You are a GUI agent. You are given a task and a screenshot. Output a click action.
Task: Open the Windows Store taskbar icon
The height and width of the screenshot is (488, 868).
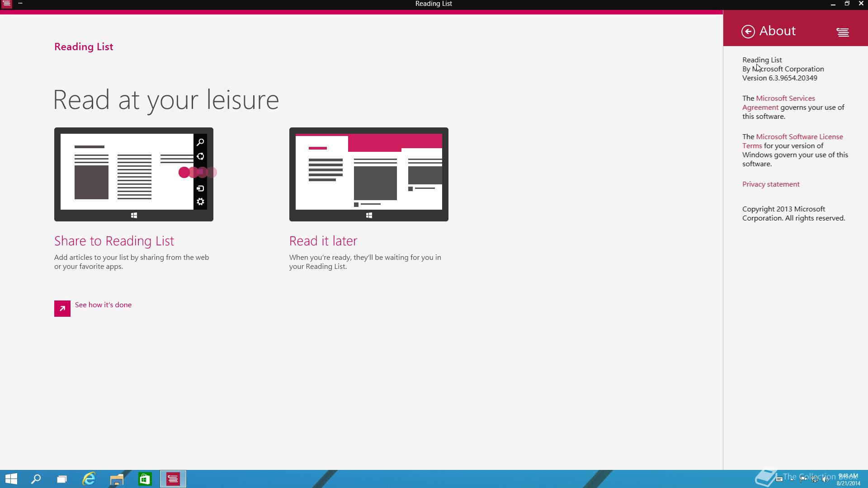click(145, 479)
